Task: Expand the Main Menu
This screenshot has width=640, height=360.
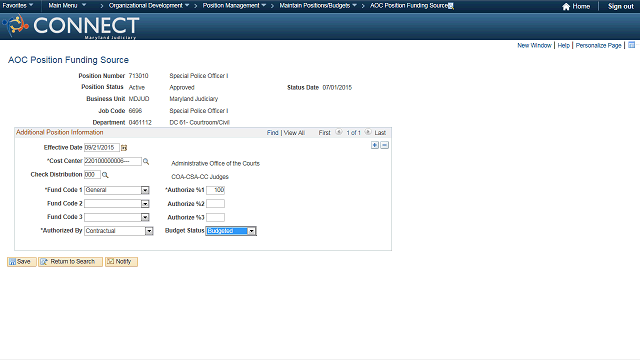Action: point(67,6)
